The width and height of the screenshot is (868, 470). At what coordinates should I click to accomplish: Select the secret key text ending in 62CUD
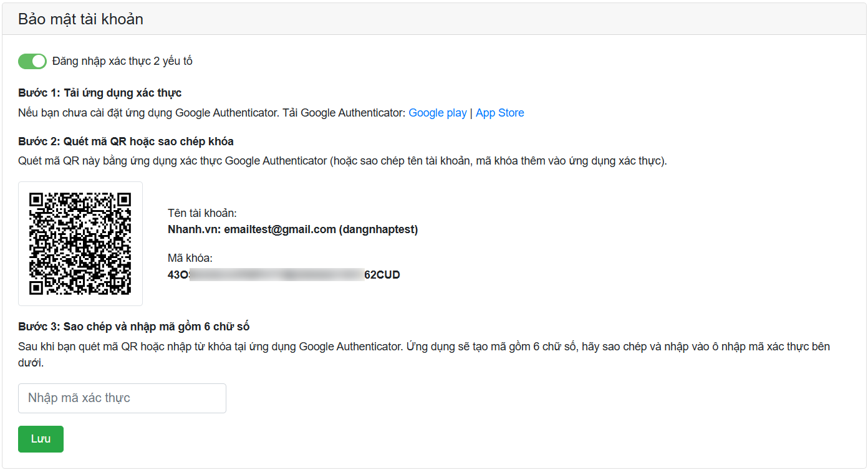(x=284, y=274)
